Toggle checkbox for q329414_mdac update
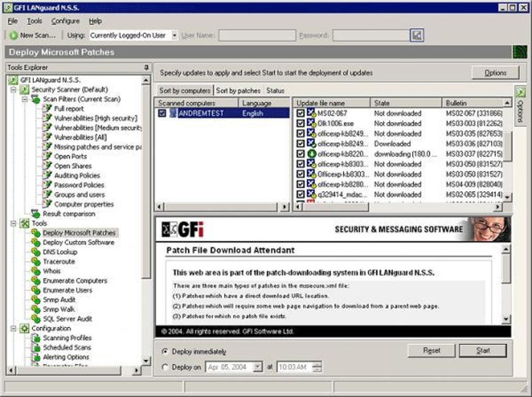 (x=300, y=194)
